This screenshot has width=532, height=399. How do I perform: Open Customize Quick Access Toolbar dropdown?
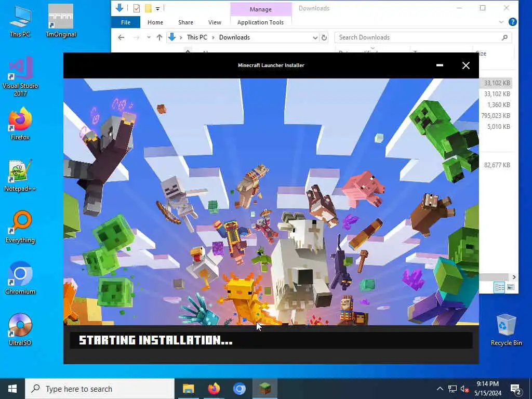point(158,8)
